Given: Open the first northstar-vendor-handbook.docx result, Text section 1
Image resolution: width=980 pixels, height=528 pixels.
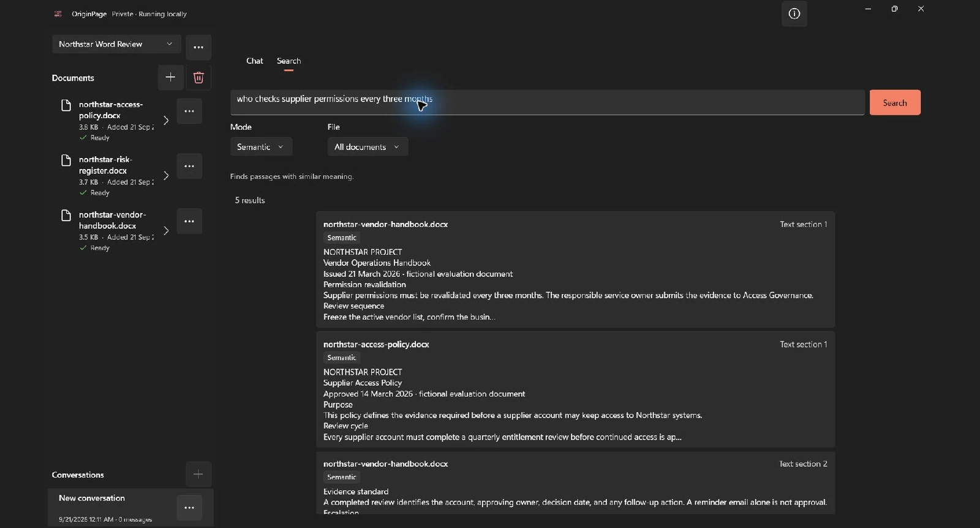Looking at the screenshot, I should click(575, 270).
